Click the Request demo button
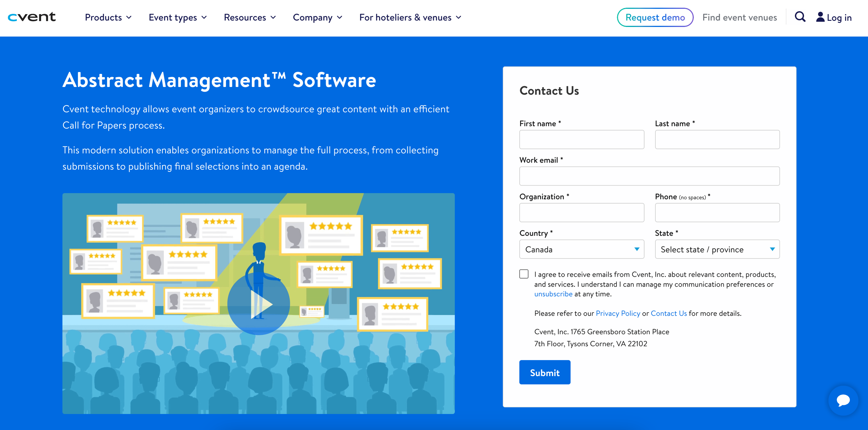Screen dimensions: 868x430 click(x=655, y=17)
